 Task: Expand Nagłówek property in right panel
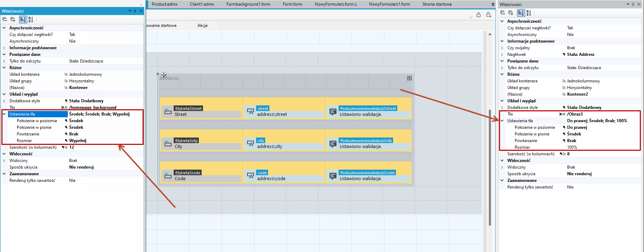[502, 54]
